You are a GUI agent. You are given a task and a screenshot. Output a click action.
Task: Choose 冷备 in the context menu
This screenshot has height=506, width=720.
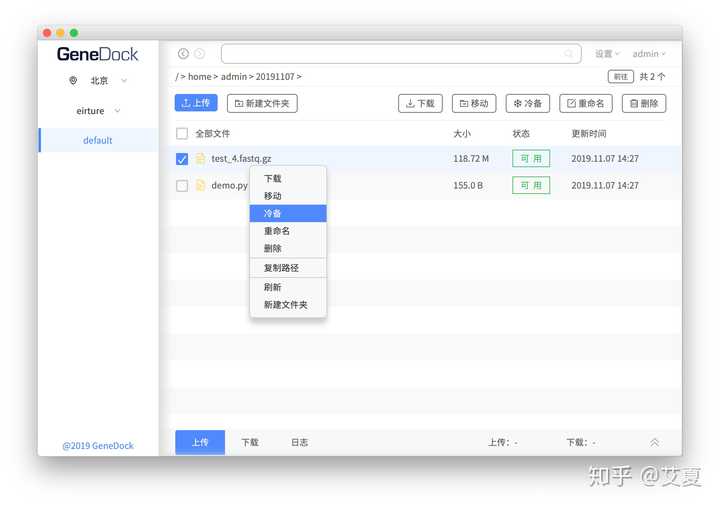tap(288, 214)
